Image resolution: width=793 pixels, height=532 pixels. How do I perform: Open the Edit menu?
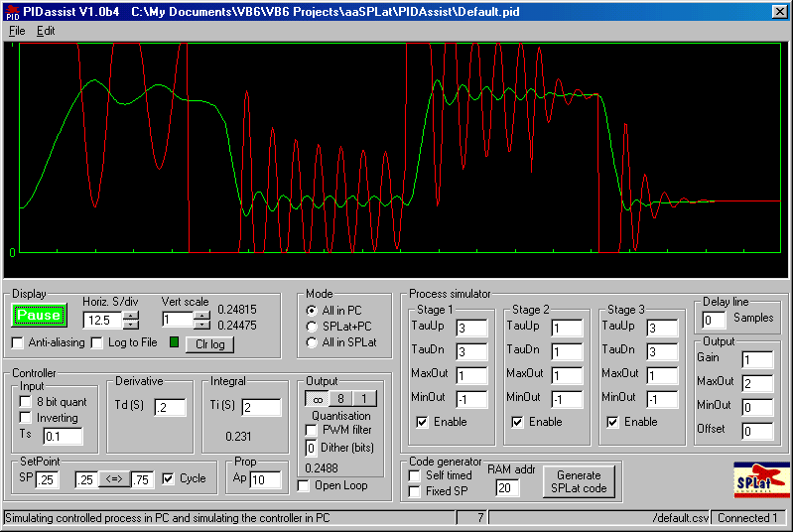click(x=46, y=31)
